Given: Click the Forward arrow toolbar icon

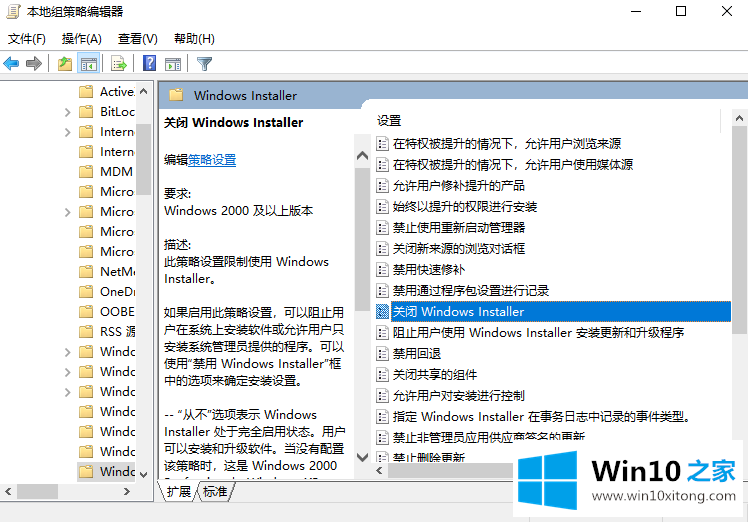Looking at the screenshot, I should [33, 63].
